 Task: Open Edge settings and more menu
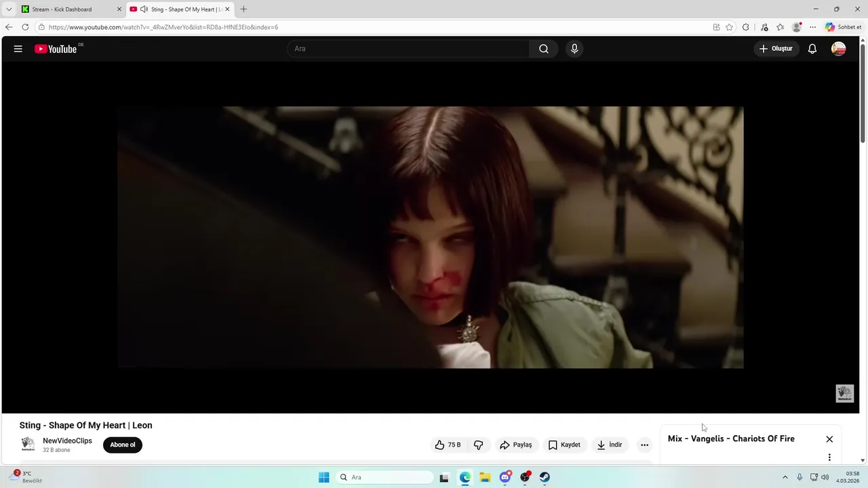point(813,27)
